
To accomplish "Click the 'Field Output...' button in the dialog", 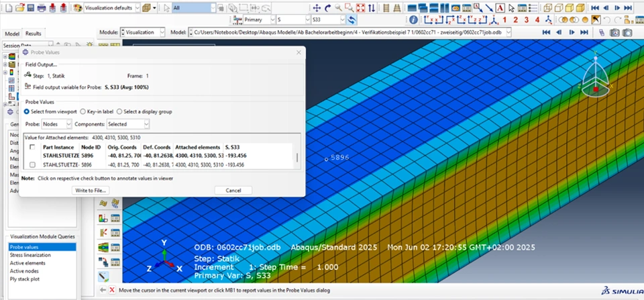I will (x=41, y=64).
